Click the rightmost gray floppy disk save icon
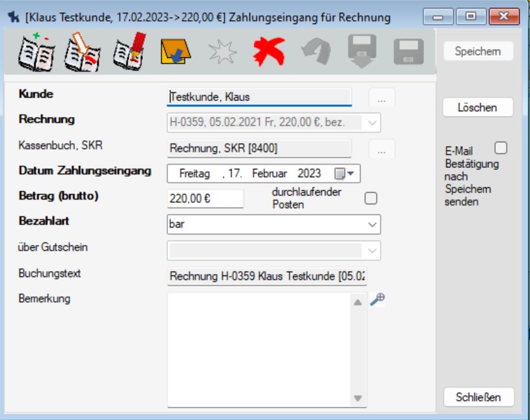 pyautogui.click(x=408, y=52)
